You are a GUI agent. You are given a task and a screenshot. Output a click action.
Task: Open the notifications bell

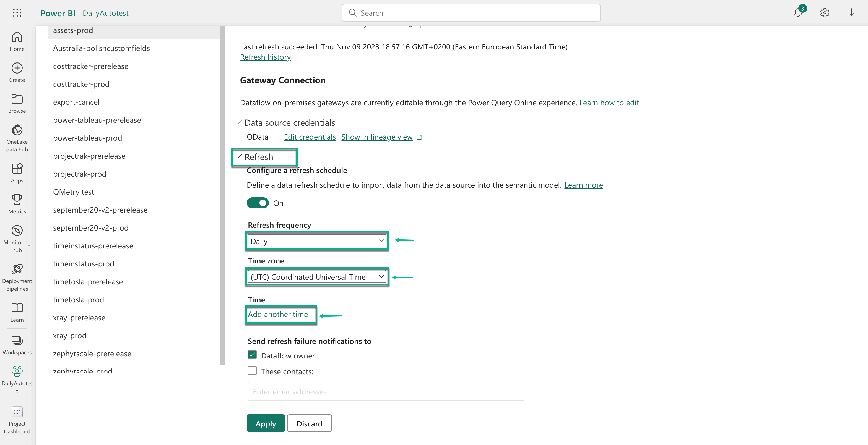tap(798, 13)
